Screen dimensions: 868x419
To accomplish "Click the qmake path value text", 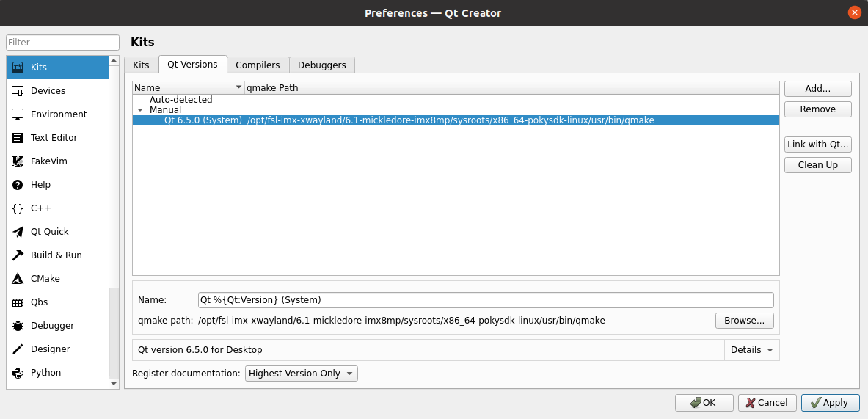I will pos(401,321).
